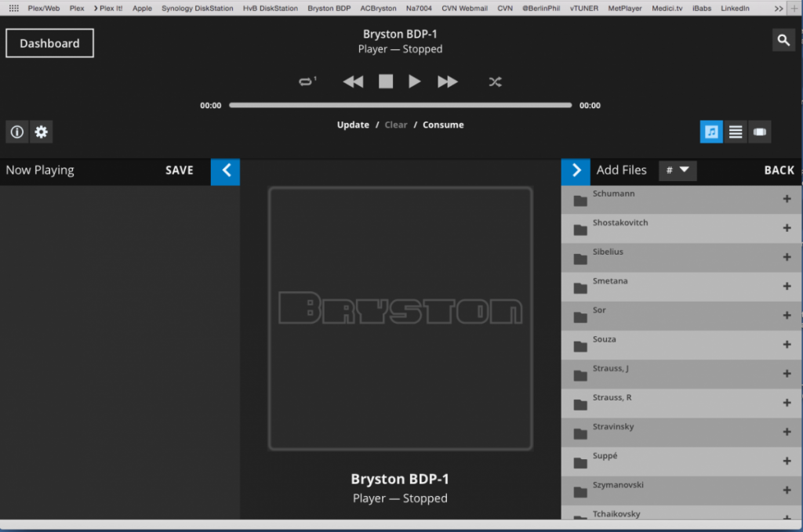Open the Medici.tv bookmark

point(667,8)
